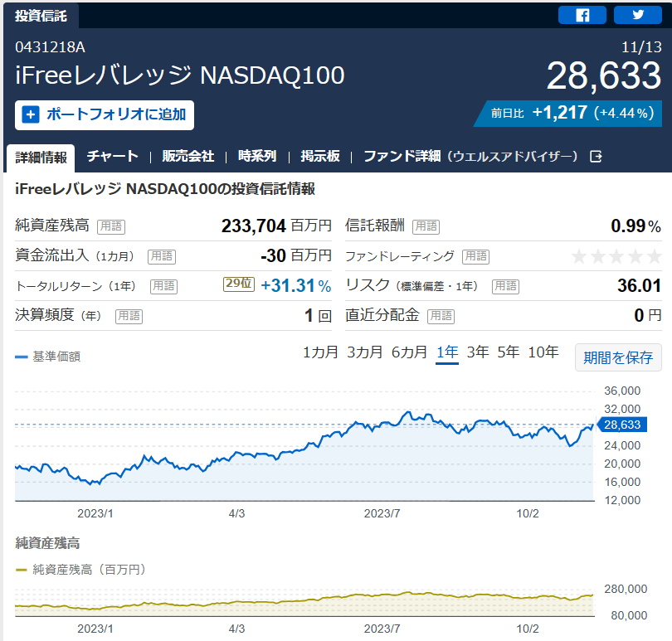This screenshot has height=641, width=672.
Task: Open external link icon after ファンド詳細
Action: [x=596, y=157]
